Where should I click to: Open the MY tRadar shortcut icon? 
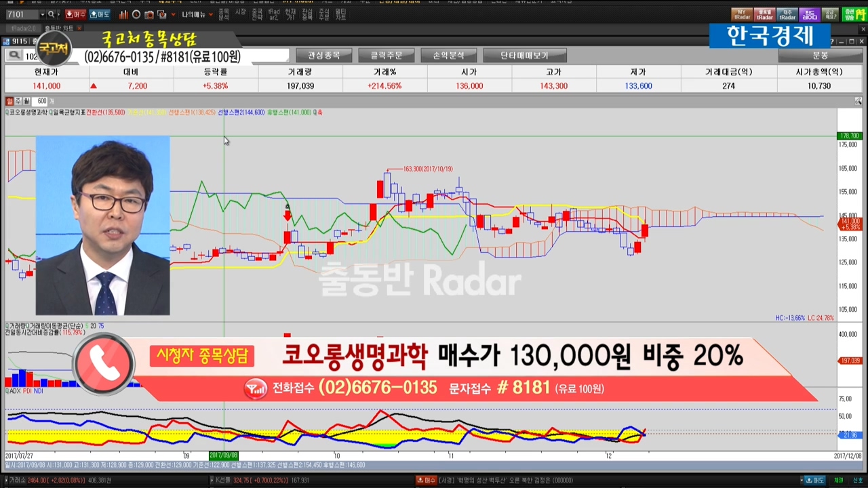741,14
